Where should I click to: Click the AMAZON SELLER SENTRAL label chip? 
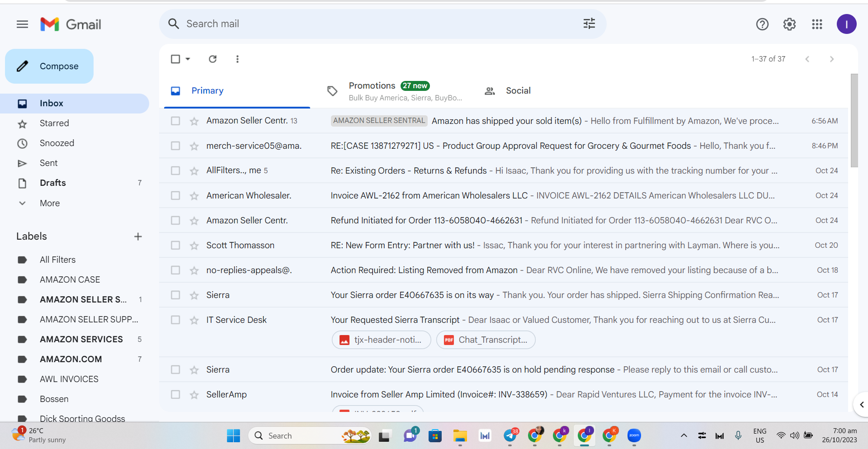coord(379,121)
